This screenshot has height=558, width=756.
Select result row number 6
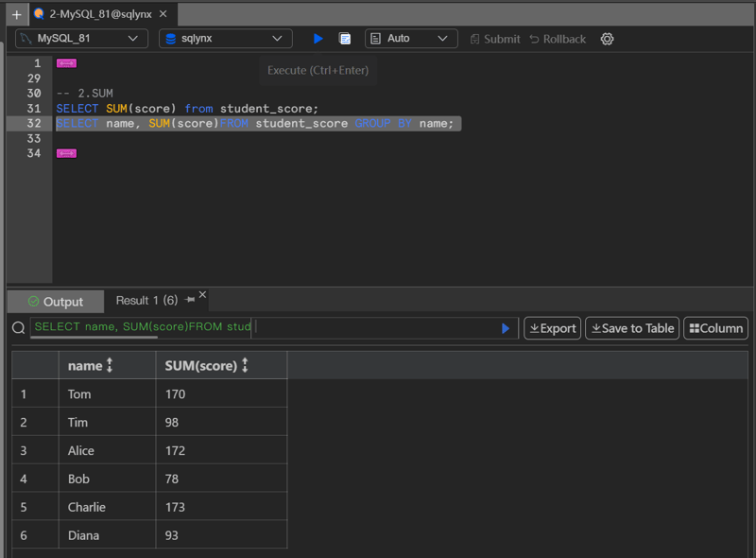[35, 535]
